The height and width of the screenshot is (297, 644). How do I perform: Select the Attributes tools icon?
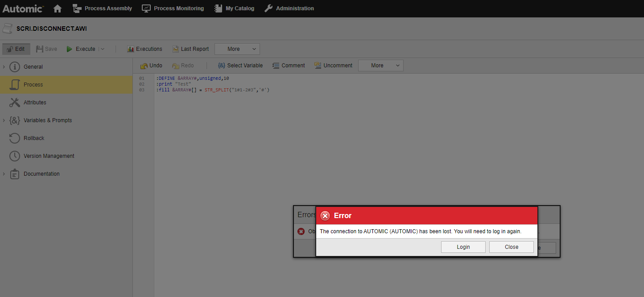(15, 103)
